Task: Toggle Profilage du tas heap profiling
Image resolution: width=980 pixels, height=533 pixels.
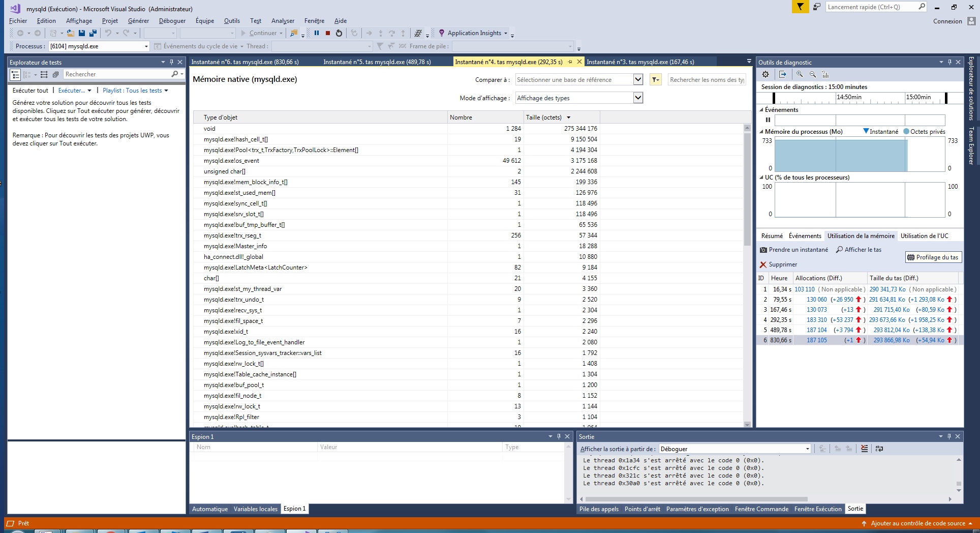Action: point(933,257)
